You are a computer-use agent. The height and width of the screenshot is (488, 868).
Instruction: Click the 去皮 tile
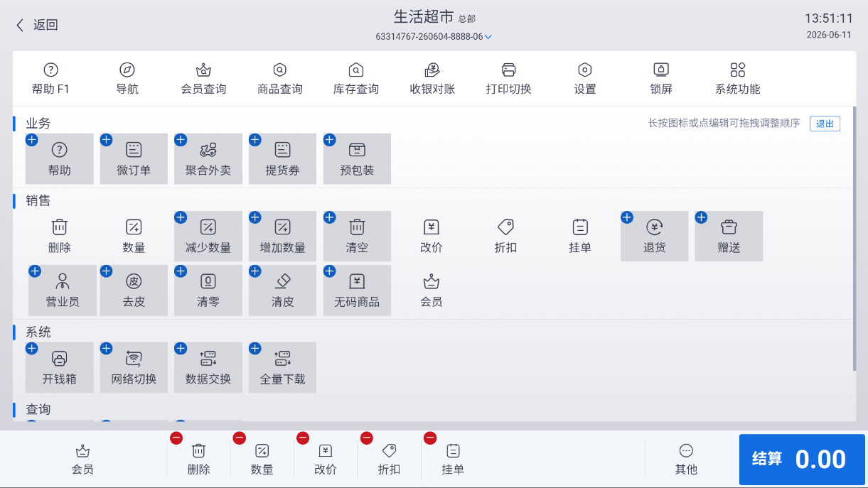[x=134, y=291]
